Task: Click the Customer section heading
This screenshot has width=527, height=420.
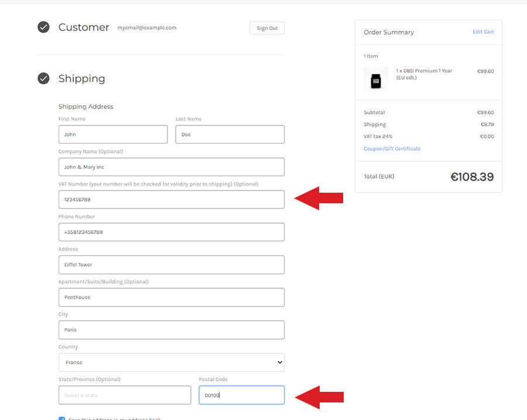Action: [x=84, y=27]
